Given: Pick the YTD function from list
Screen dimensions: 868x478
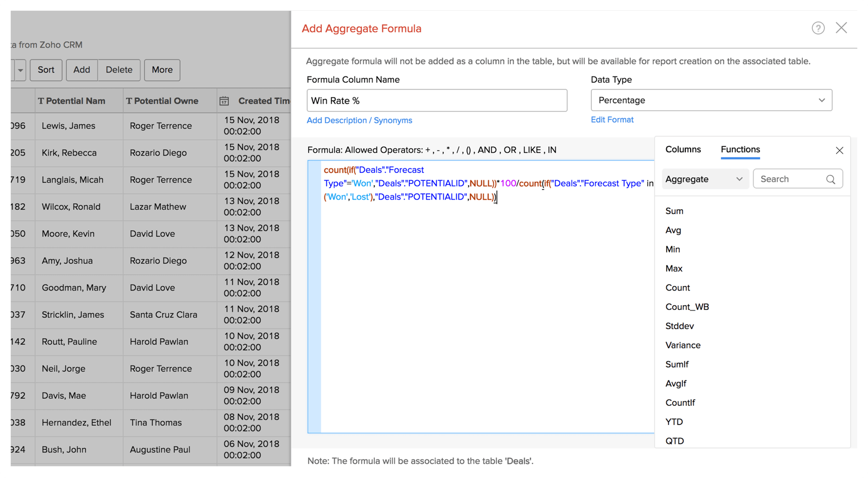Looking at the screenshot, I should [x=674, y=422].
